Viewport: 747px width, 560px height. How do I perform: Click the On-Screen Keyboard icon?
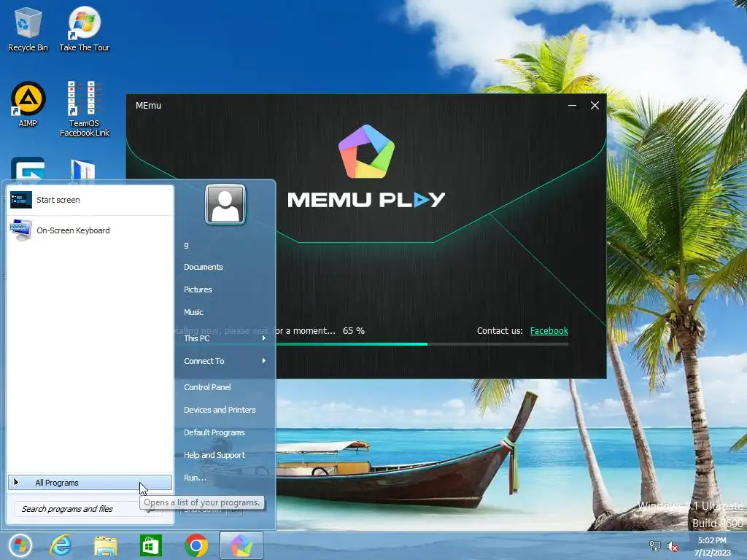(x=21, y=230)
